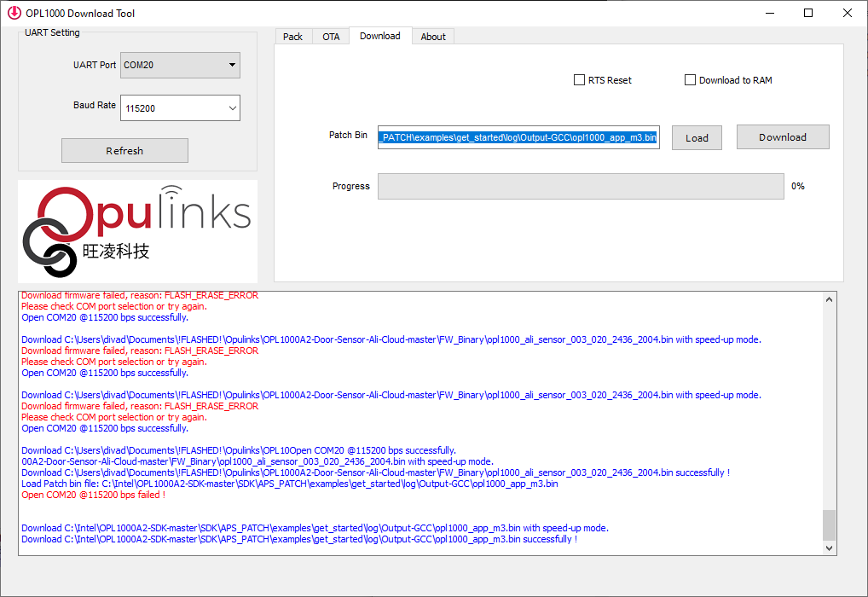Start firmware with the Download button
Viewport: 868px width, 597px height.
[x=783, y=136]
